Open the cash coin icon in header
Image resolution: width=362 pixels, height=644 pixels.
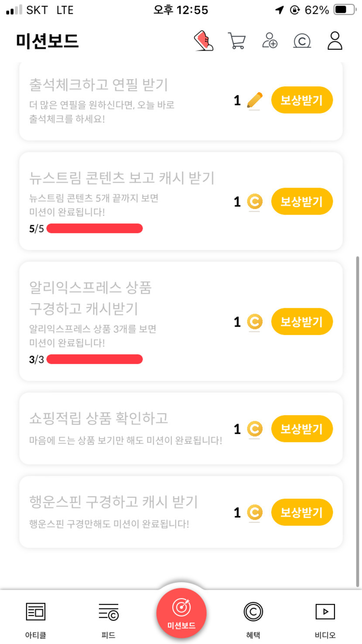[x=302, y=41]
